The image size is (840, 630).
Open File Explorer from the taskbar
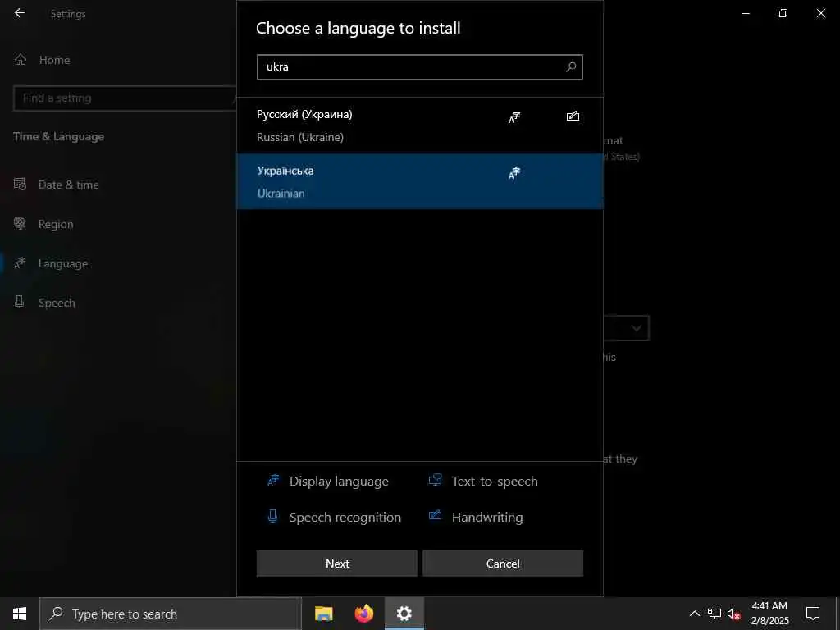323,614
